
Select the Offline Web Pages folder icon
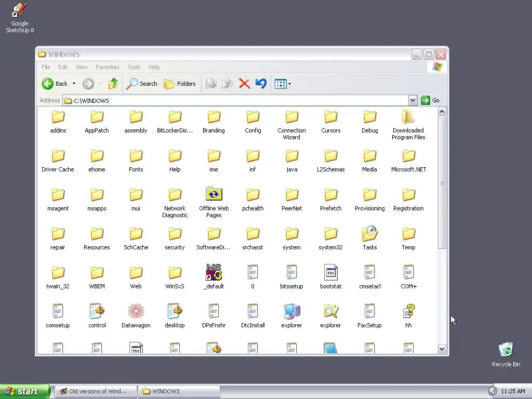coord(214,194)
